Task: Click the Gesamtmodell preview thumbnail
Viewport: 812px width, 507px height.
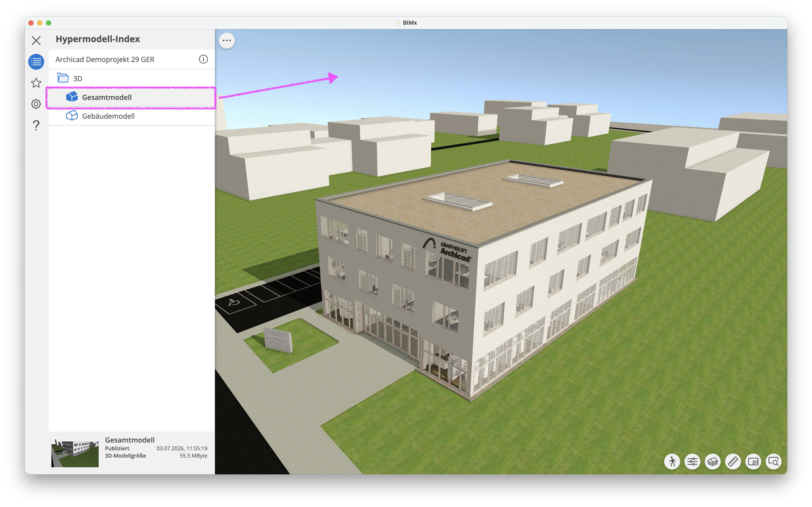Action: tap(75, 453)
